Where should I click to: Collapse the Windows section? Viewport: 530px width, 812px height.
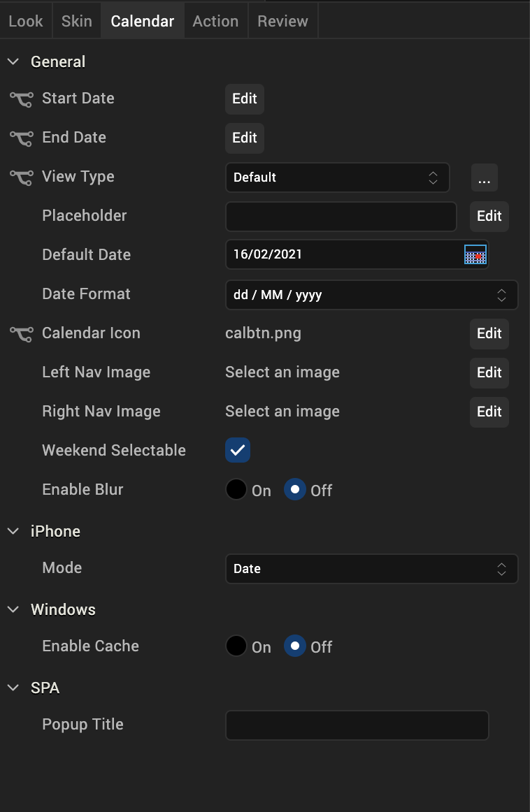pos(13,609)
